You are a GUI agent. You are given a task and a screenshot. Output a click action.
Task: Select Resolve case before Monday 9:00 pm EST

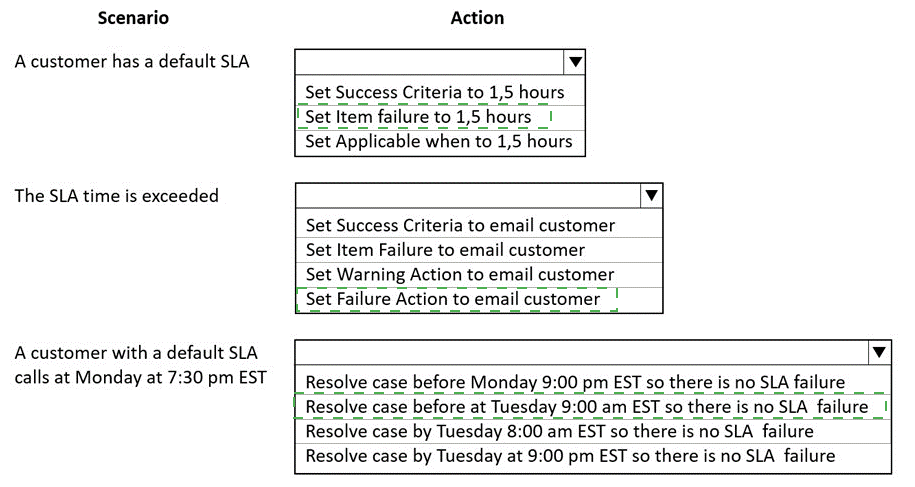(x=575, y=383)
